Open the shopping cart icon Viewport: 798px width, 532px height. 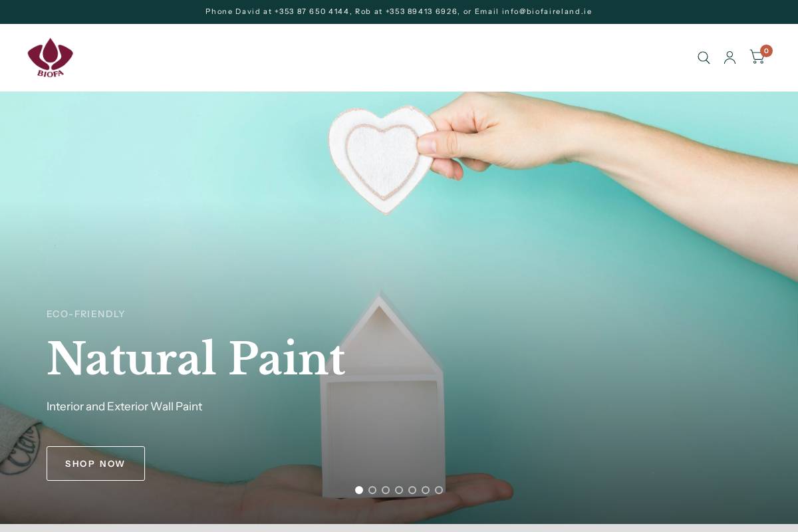[757, 57]
